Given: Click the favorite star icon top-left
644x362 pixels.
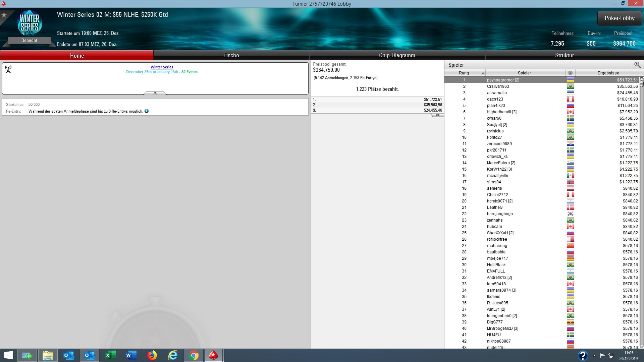Looking at the screenshot, I should [x=4, y=15].
